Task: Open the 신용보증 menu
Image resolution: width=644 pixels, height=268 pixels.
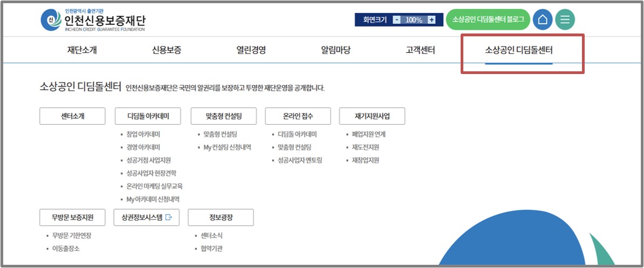Action: tap(167, 51)
